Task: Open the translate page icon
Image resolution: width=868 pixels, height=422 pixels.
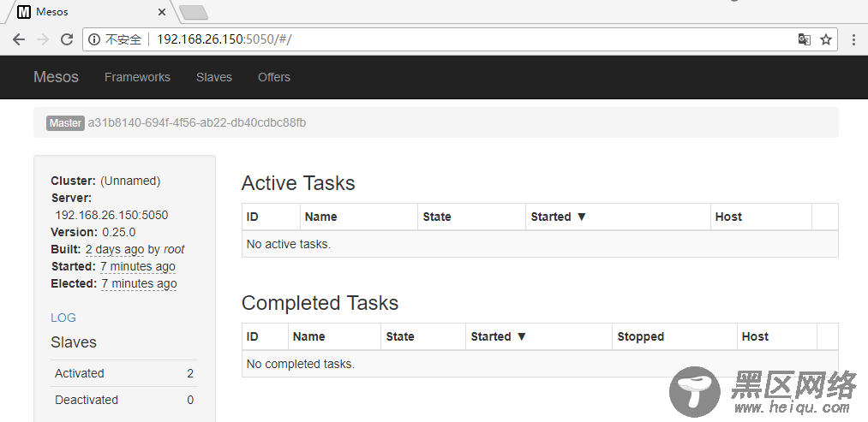Action: (805, 39)
